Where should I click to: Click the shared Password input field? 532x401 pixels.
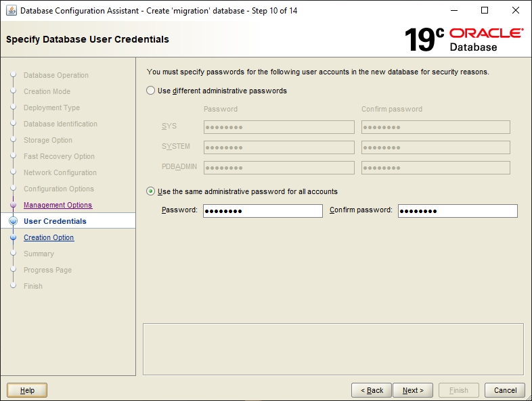(263, 211)
